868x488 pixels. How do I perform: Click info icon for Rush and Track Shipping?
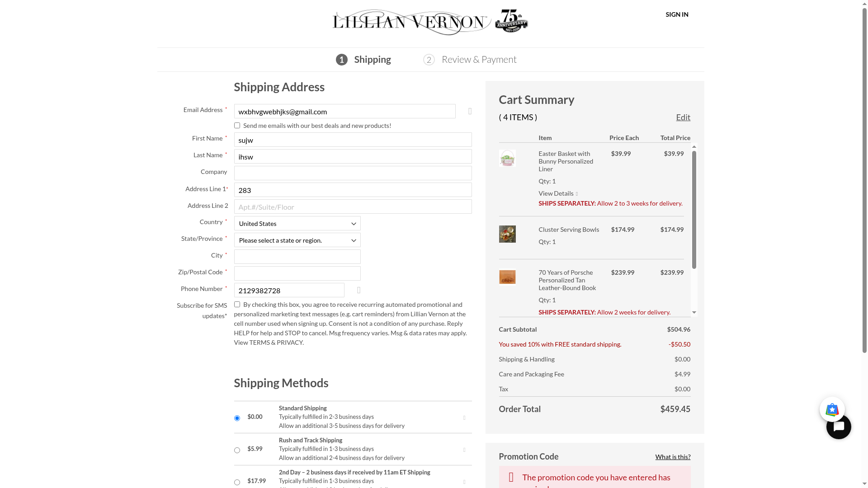(464, 450)
